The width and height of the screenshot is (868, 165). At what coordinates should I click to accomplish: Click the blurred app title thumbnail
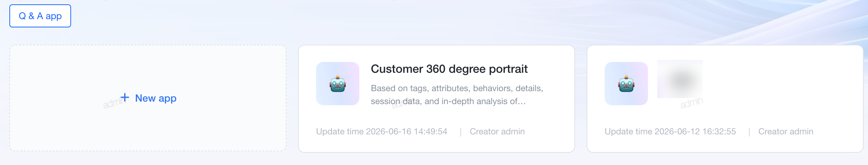[680, 79]
